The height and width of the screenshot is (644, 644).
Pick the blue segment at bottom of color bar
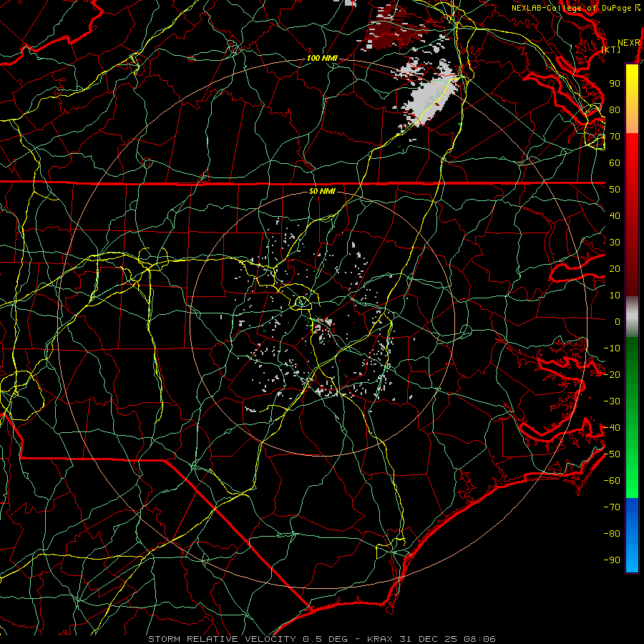(x=632, y=535)
